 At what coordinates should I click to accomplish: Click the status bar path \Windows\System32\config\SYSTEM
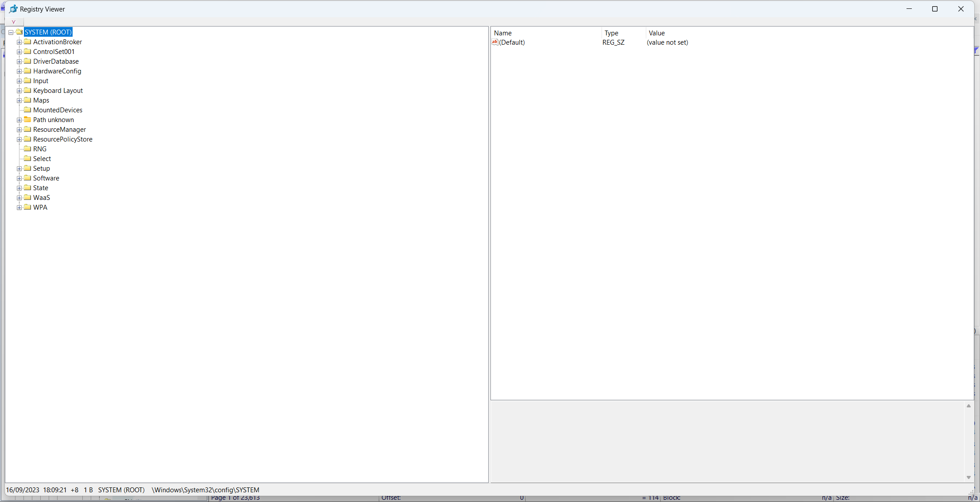coord(206,490)
